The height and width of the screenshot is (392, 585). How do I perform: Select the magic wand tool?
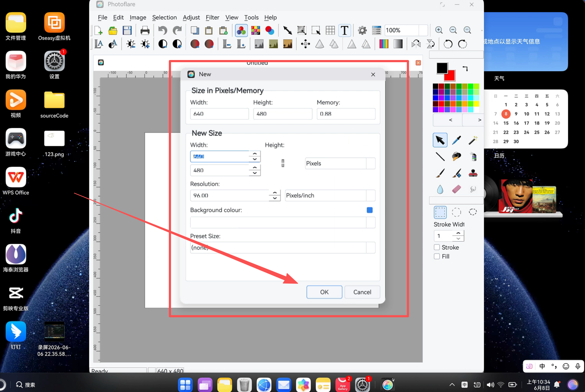click(473, 140)
